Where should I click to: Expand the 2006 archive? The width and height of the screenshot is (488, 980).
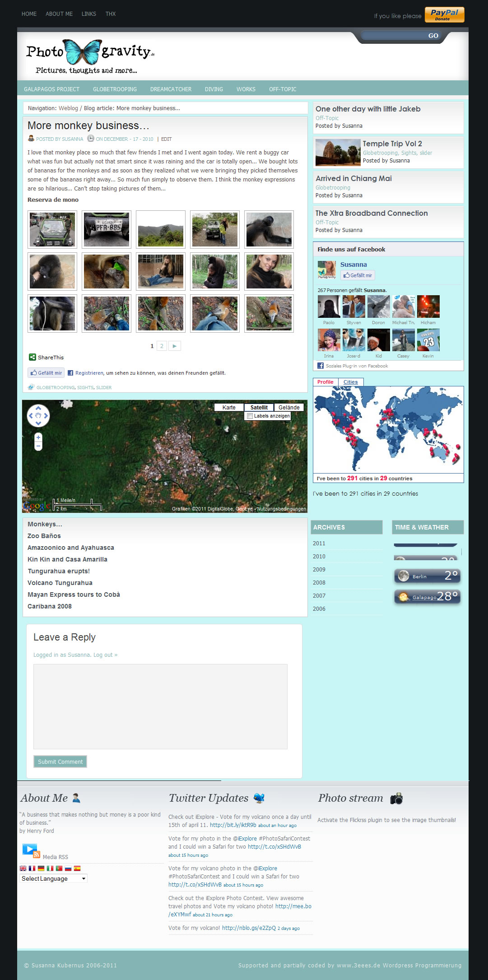pyautogui.click(x=319, y=609)
